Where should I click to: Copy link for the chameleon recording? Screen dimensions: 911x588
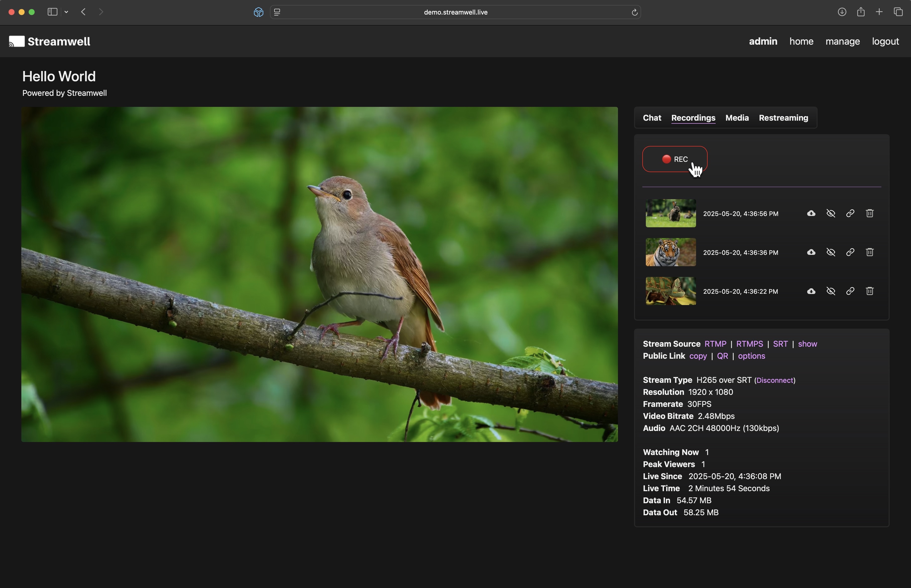tap(850, 291)
